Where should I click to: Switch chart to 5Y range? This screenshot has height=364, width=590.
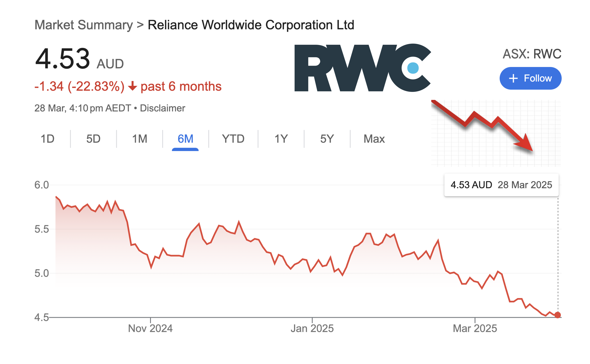tap(327, 139)
